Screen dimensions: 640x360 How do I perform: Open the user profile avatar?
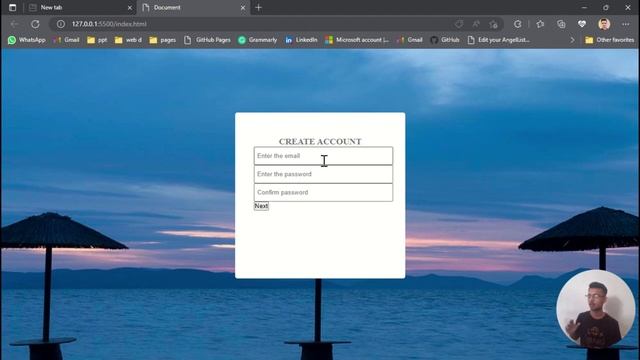[x=604, y=24]
